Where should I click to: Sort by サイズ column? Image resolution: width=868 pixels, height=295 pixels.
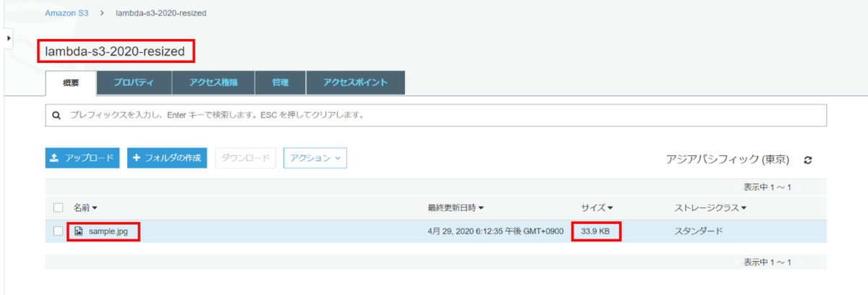[597, 208]
